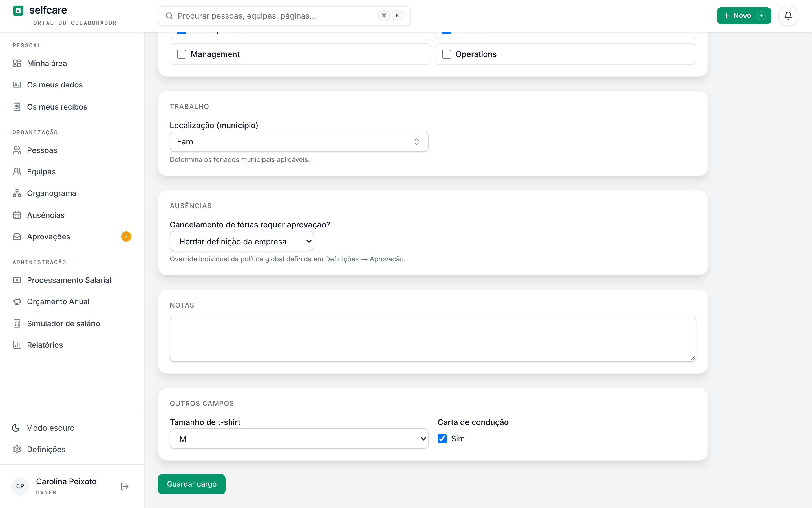Open notifications bell
The width and height of the screenshot is (812, 508).
tap(788, 16)
